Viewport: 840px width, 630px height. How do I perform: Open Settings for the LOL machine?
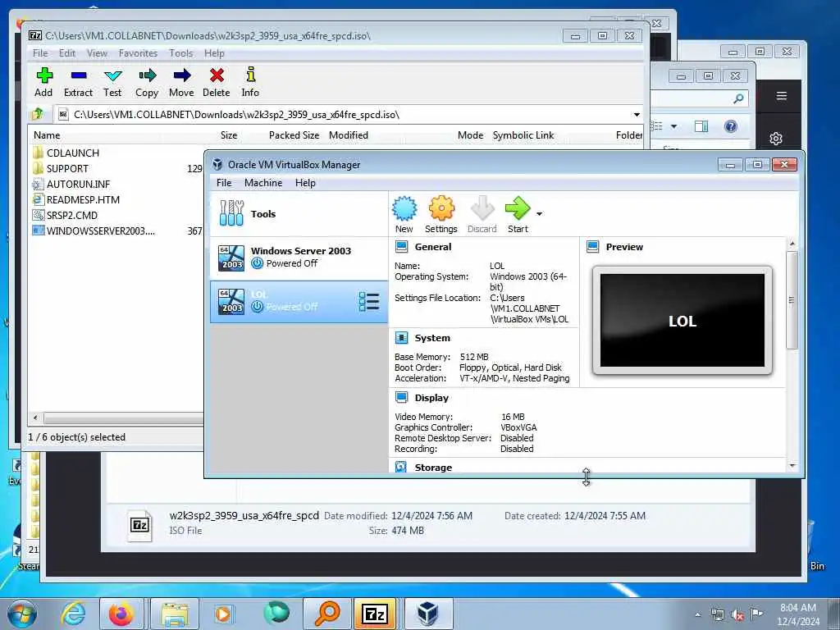(441, 215)
